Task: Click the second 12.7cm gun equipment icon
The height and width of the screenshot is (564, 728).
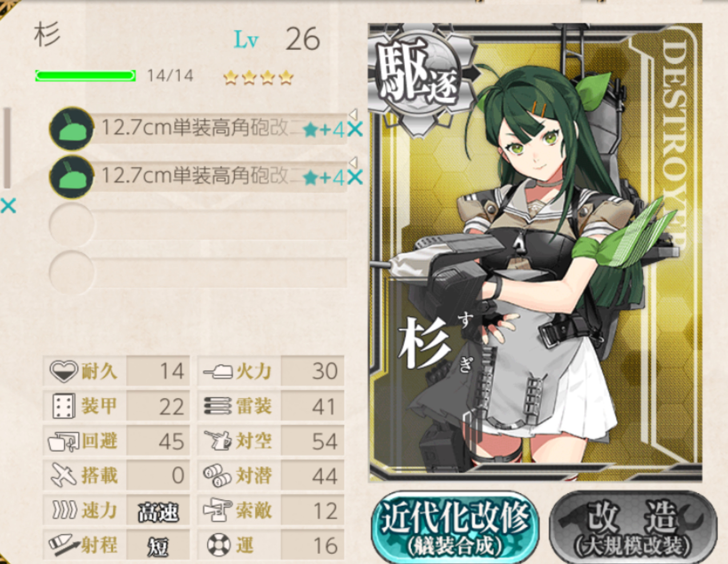Action: tap(71, 177)
